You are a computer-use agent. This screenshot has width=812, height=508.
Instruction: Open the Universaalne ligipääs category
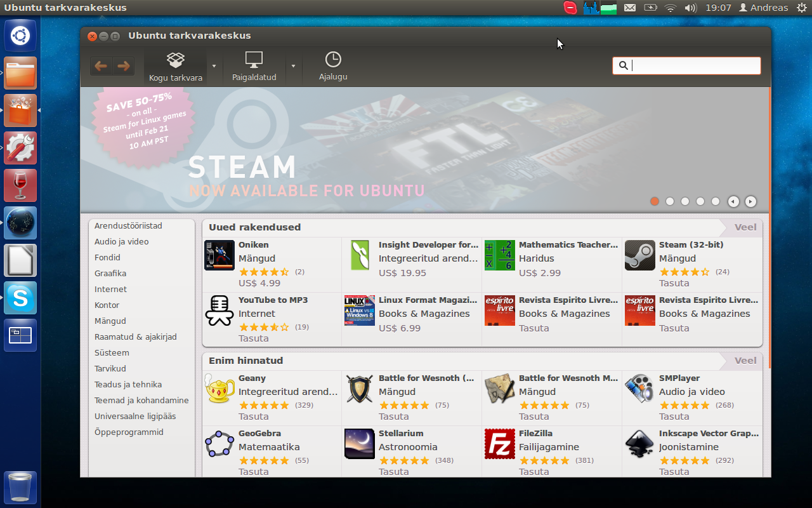(x=135, y=416)
